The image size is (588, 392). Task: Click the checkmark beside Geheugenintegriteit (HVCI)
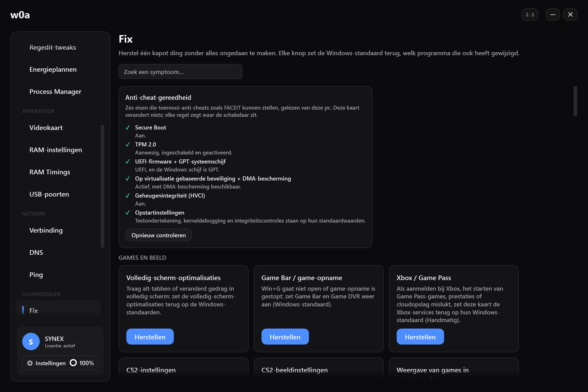pyautogui.click(x=127, y=195)
